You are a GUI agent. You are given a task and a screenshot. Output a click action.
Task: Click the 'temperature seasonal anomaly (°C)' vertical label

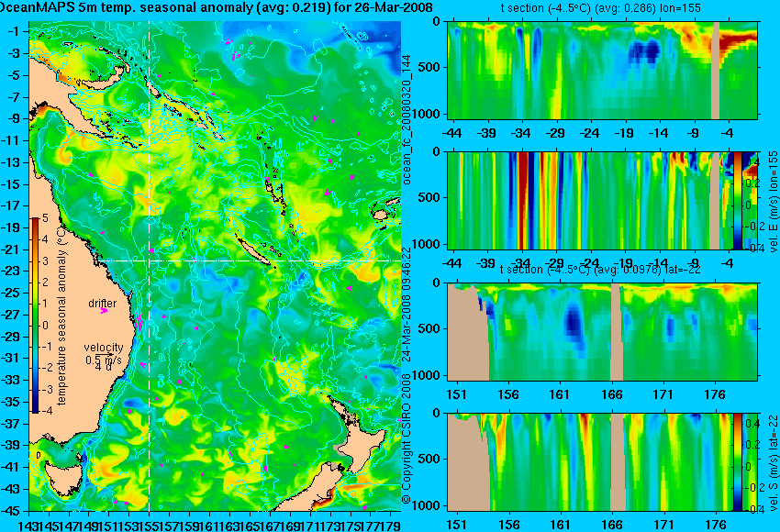pos(61,316)
